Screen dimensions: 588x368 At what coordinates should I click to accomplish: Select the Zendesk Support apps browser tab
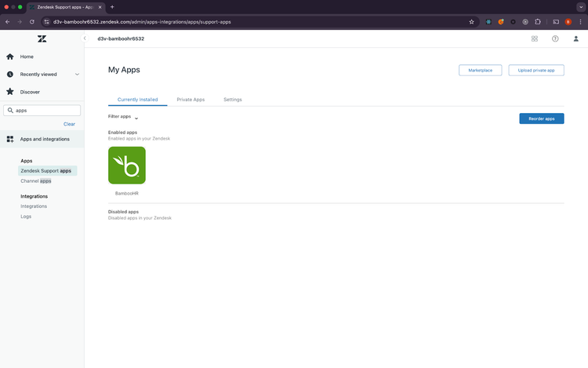pos(65,7)
